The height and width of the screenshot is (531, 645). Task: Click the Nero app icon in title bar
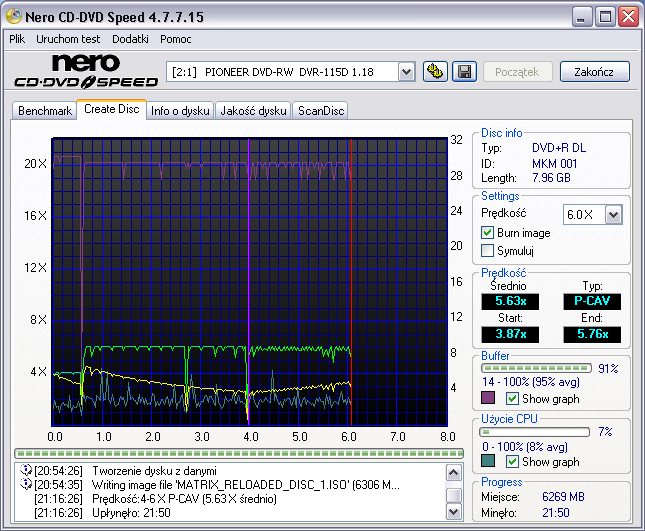tap(14, 16)
